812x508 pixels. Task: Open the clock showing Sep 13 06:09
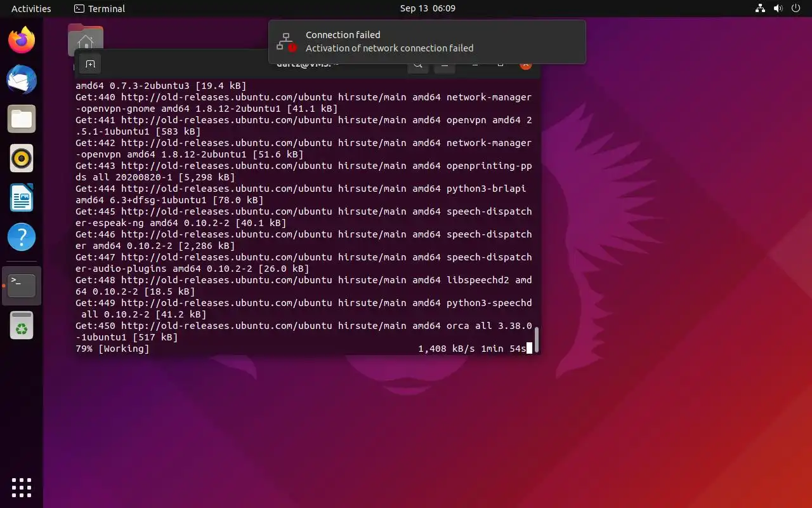(x=428, y=9)
